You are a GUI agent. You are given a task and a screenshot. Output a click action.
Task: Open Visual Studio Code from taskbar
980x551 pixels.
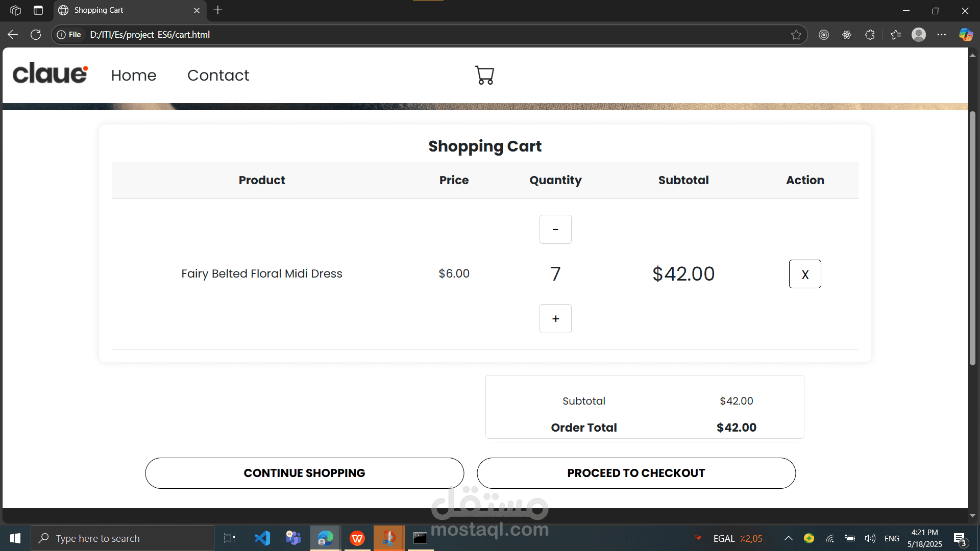pyautogui.click(x=262, y=538)
